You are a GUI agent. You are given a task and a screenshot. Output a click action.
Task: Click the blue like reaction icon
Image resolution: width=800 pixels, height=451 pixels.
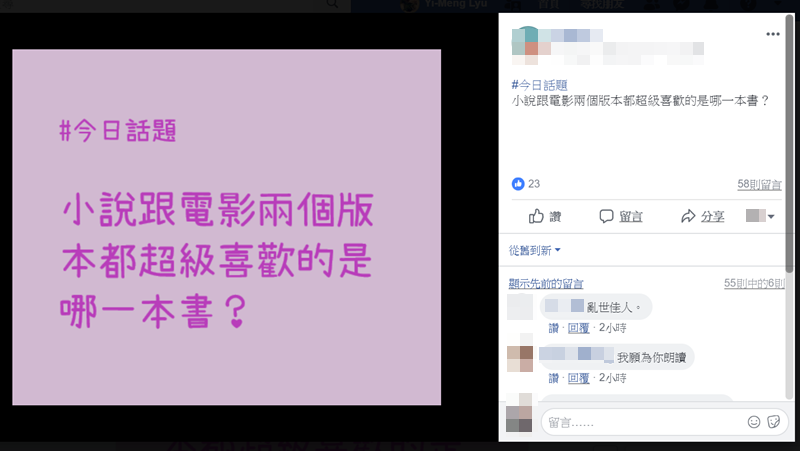pos(518,184)
